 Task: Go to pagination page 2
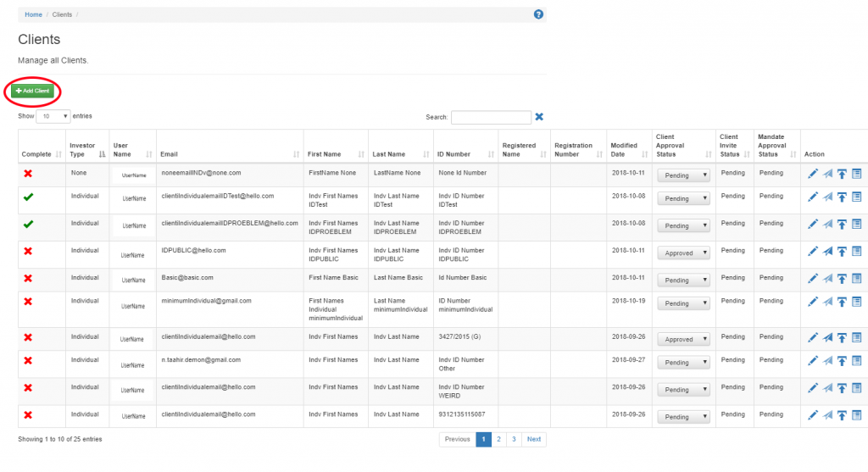(x=498, y=439)
